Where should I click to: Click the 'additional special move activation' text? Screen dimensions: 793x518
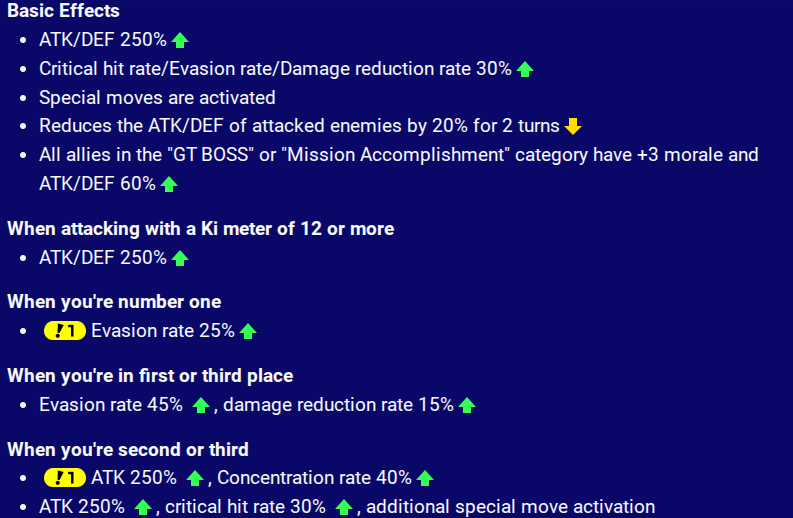[x=510, y=507]
